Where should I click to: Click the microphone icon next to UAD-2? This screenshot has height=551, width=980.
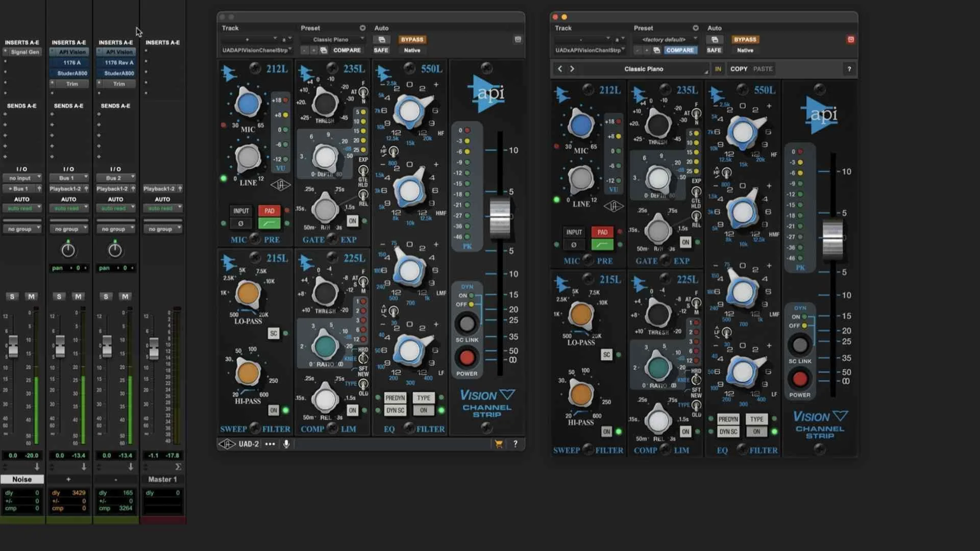point(286,444)
